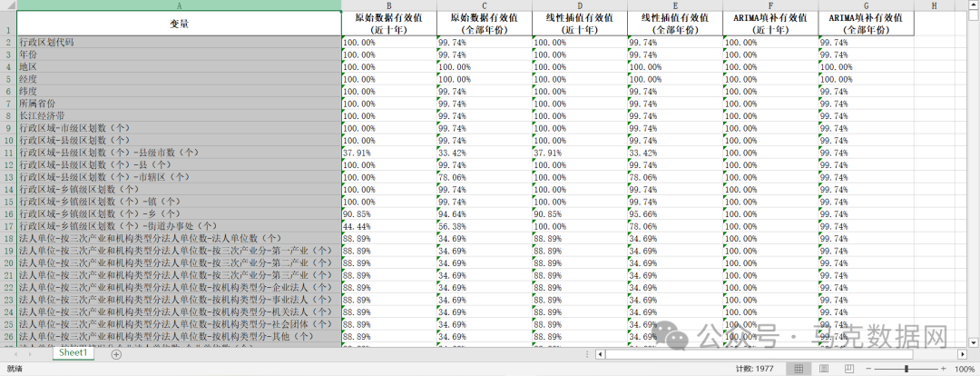Click ARIMA填补有效值(近十年) header cell
This screenshot has height=376, width=980.
click(770, 24)
